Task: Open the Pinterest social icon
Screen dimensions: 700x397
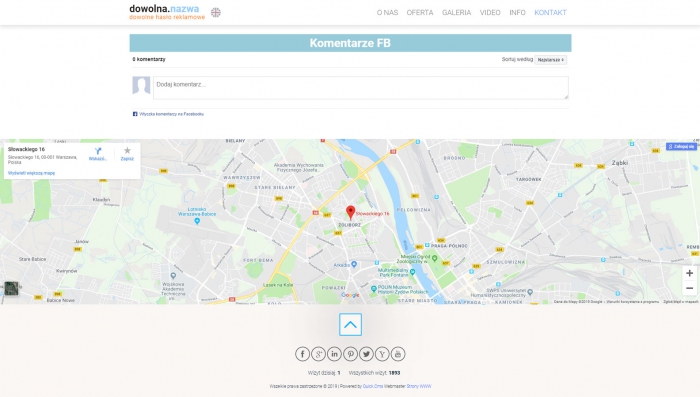Action: click(x=350, y=354)
